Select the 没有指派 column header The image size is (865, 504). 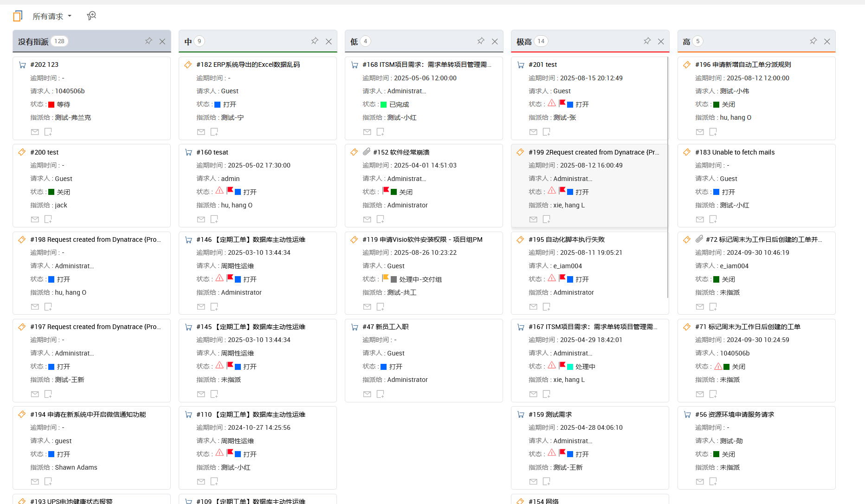pos(33,42)
